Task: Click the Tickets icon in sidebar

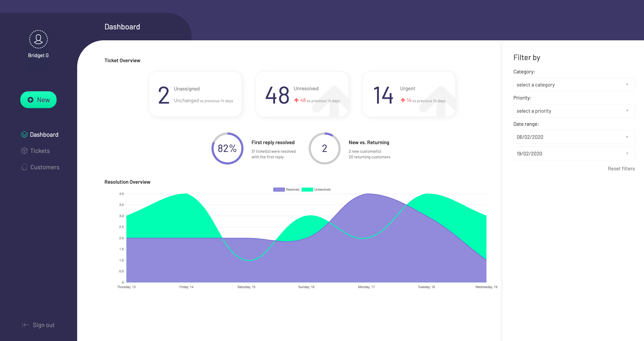Action: point(24,151)
